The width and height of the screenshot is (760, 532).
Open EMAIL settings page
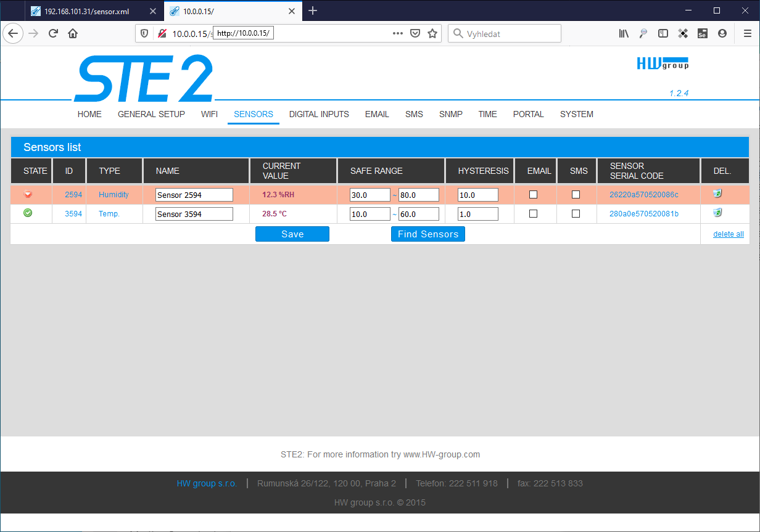[x=377, y=114]
